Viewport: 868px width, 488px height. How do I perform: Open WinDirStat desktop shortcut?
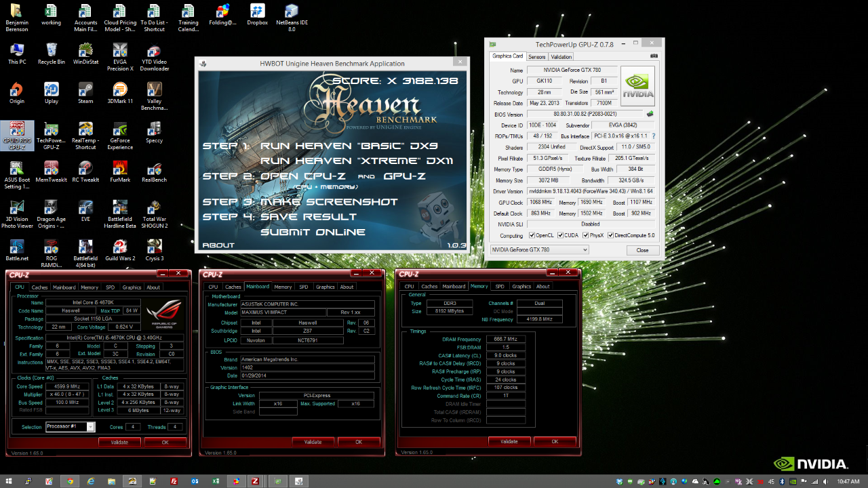(85, 54)
